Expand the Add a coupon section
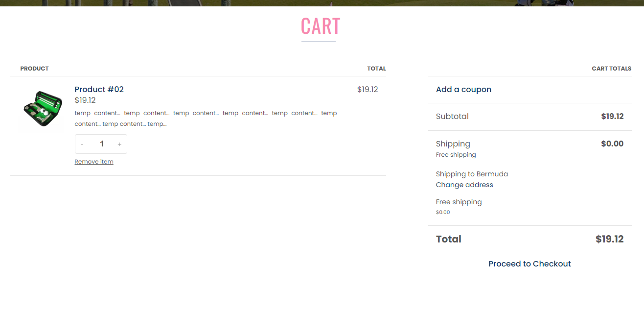Screen dimensions: 644x313 [463, 89]
